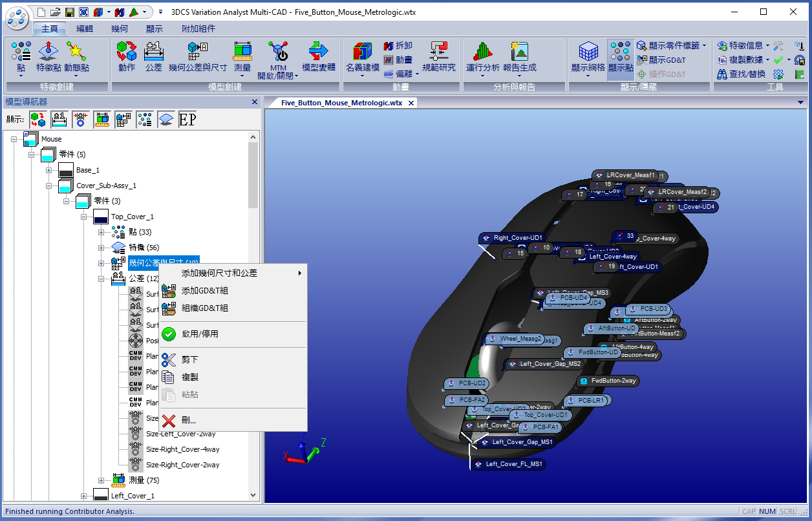Open the 顯示零件標籤 dropdown arrow
The image size is (812, 521).
click(x=704, y=46)
